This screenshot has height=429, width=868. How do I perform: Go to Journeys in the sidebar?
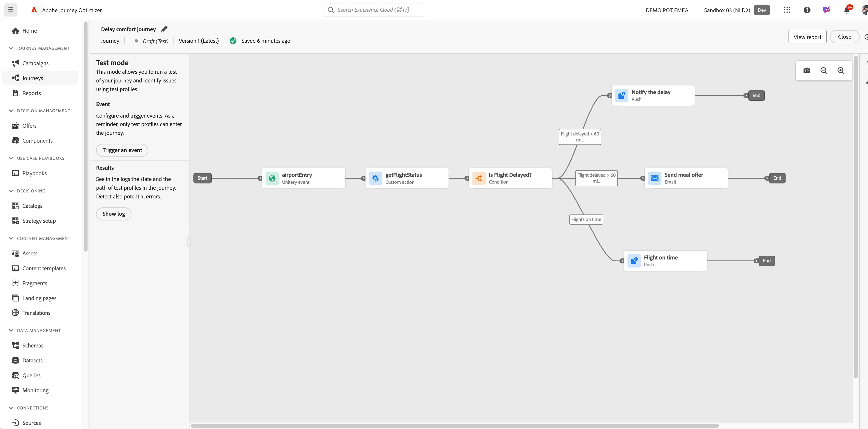(40, 78)
